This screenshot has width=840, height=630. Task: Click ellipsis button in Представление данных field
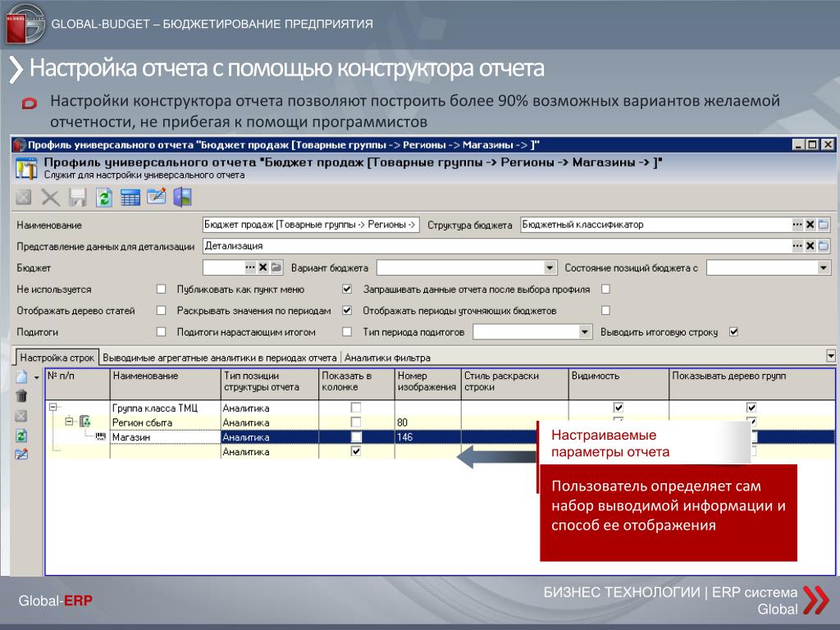tap(797, 246)
